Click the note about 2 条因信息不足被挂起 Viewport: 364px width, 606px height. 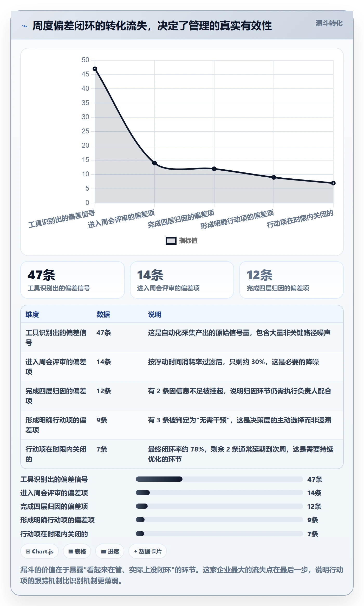point(239,391)
